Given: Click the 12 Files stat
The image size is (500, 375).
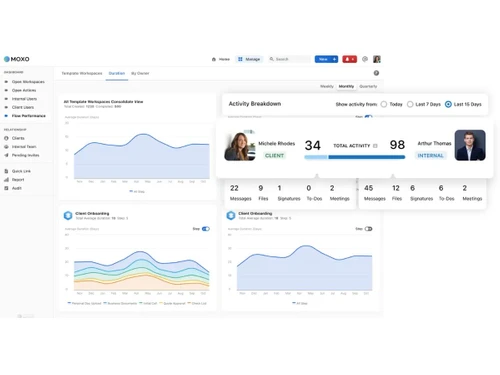Looking at the screenshot, I should (x=397, y=193).
